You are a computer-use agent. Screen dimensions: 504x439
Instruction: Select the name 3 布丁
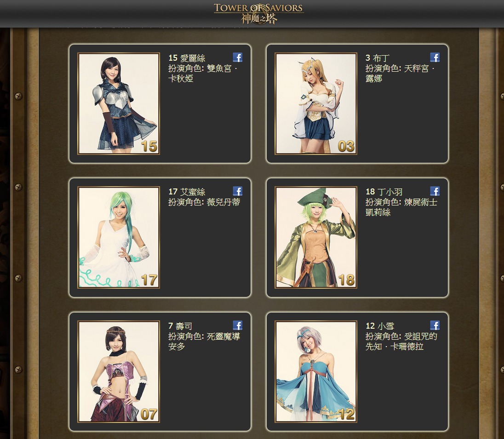(x=378, y=58)
